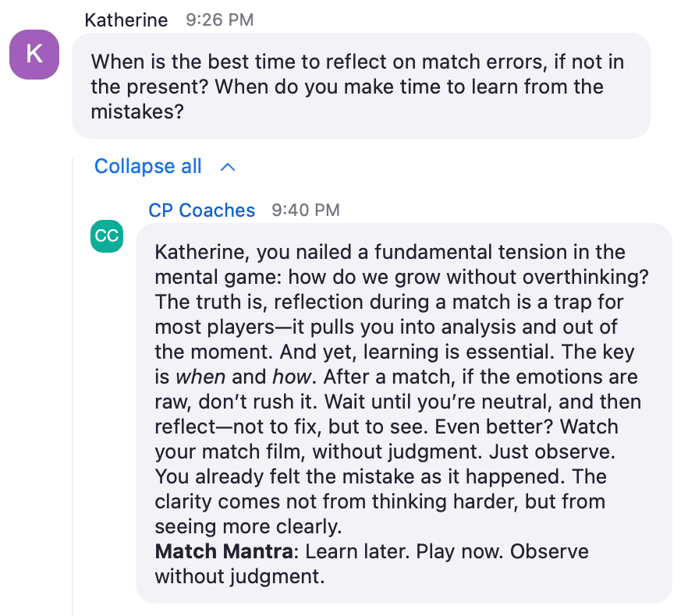Collapse thread using the up chevron
This screenshot has height=616, width=688.
(x=228, y=167)
